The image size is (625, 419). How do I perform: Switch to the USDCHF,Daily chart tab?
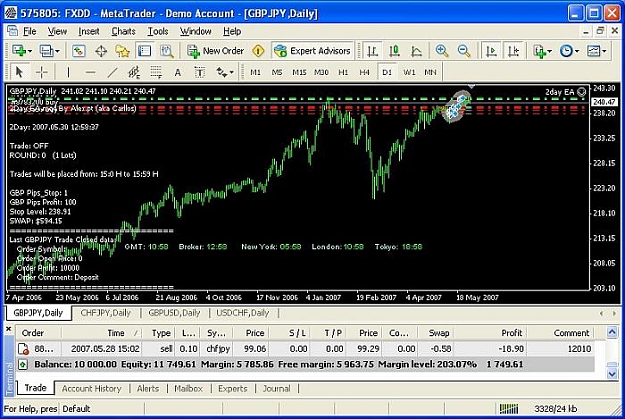(x=243, y=313)
